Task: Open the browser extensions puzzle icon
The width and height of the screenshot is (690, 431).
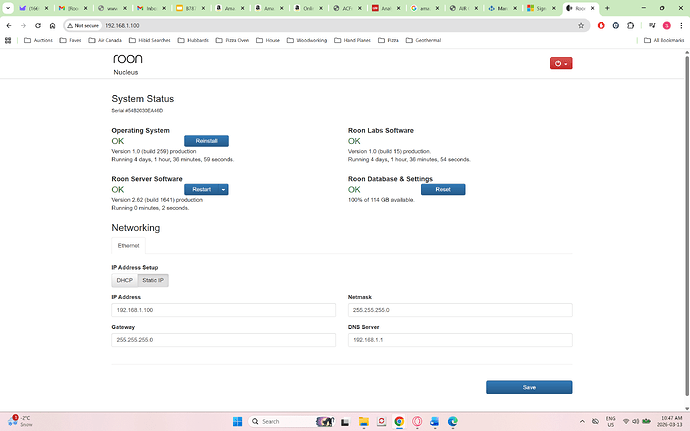Action: 631,26
